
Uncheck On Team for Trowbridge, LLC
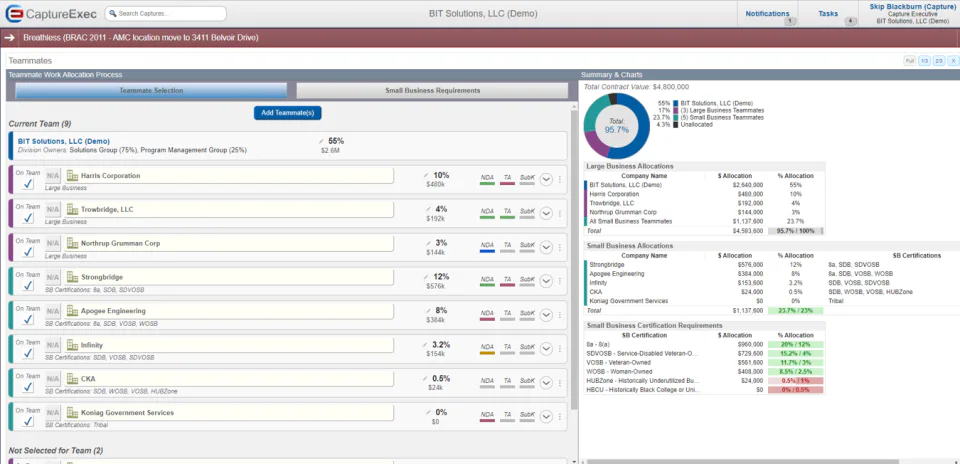(28, 218)
